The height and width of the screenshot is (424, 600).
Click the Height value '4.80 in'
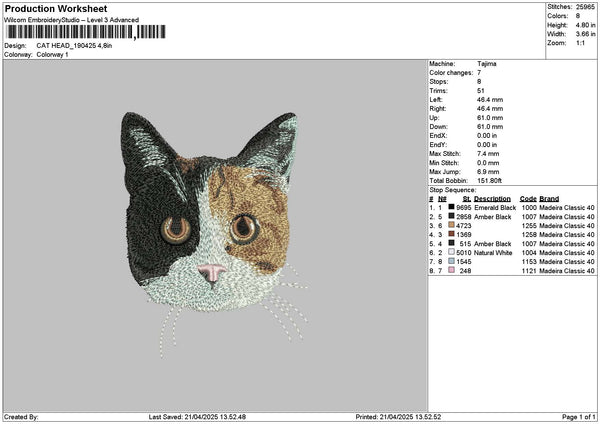(x=585, y=25)
